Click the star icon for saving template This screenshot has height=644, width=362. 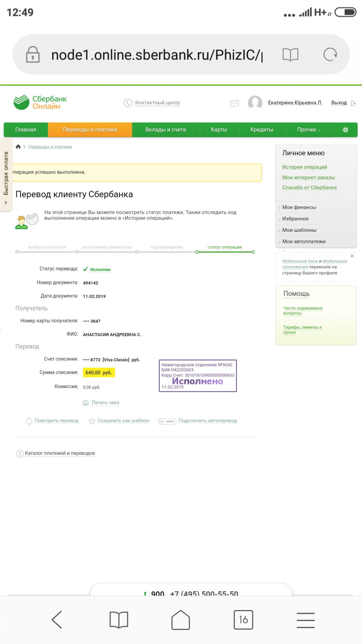point(92,421)
